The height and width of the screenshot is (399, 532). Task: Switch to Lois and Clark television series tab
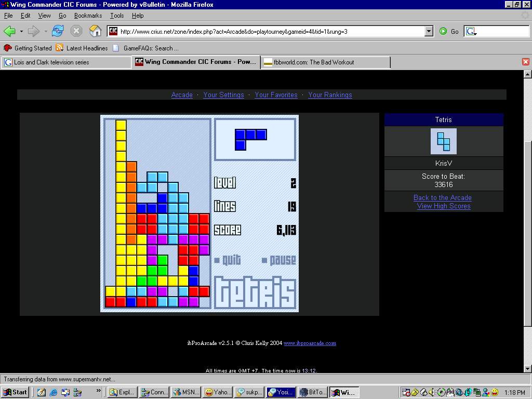pyautogui.click(x=66, y=62)
